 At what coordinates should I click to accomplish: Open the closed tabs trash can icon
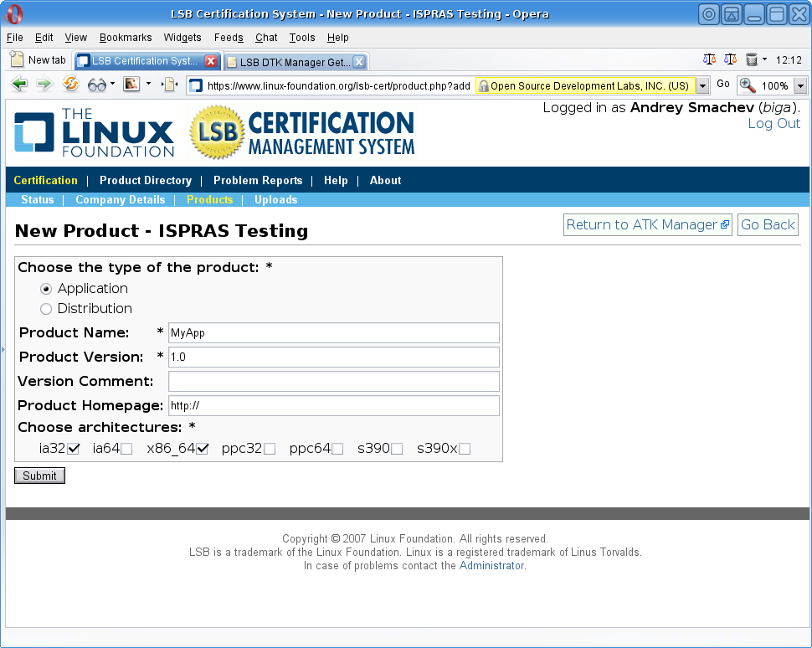[x=752, y=59]
